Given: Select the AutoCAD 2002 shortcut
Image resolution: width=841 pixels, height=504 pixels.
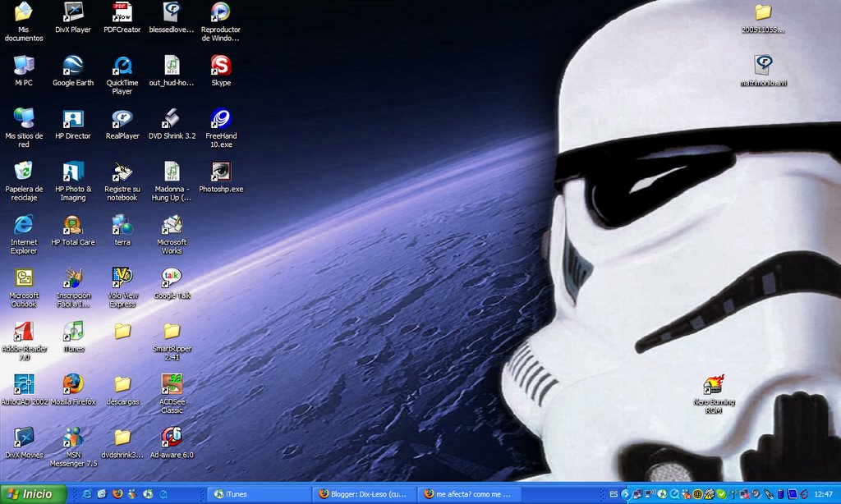Looking at the screenshot, I should point(24,384).
